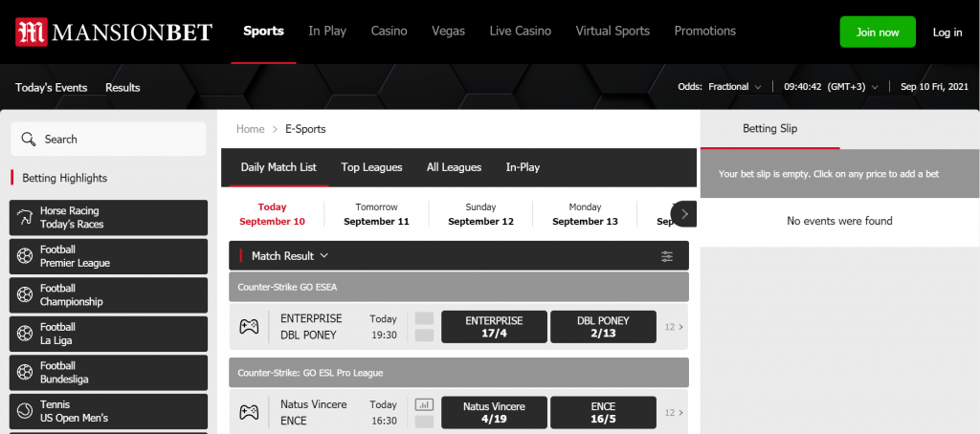This screenshot has width=980, height=434.
Task: Bet on ENCE at 16/5
Action: [x=603, y=413]
